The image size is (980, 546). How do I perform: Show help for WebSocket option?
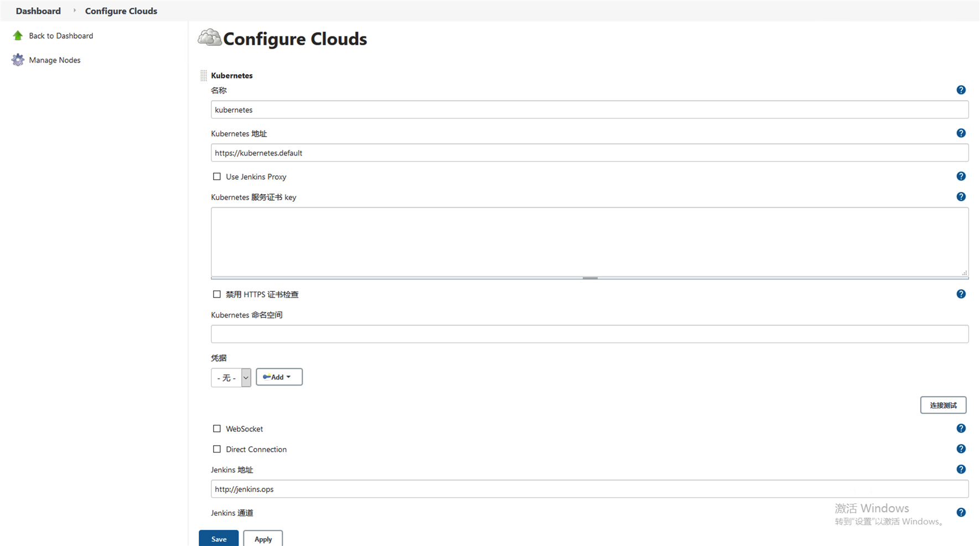click(961, 429)
